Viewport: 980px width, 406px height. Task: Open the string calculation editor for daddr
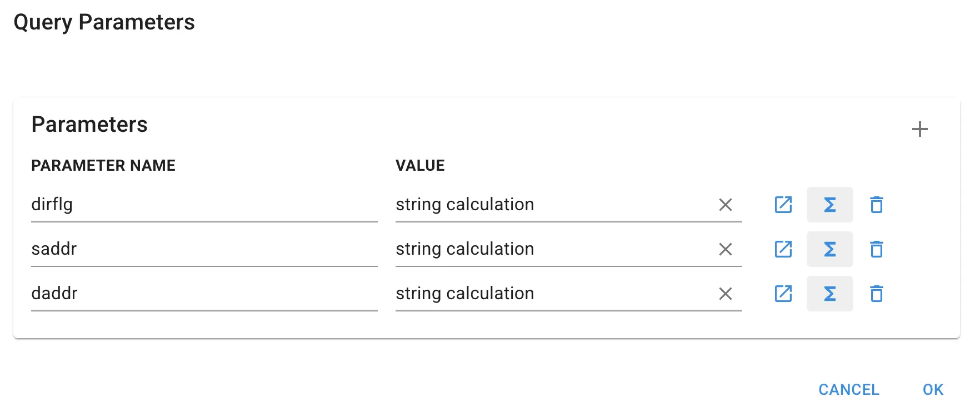point(783,294)
